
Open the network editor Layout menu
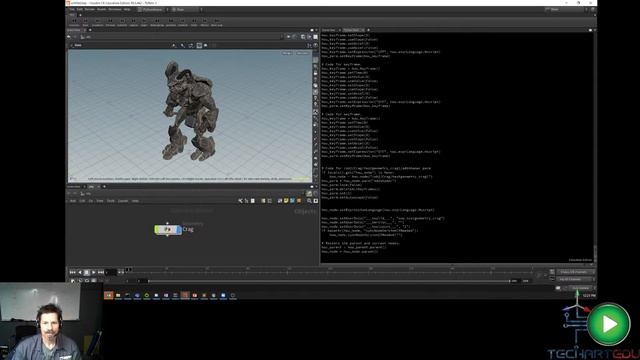[123, 201]
